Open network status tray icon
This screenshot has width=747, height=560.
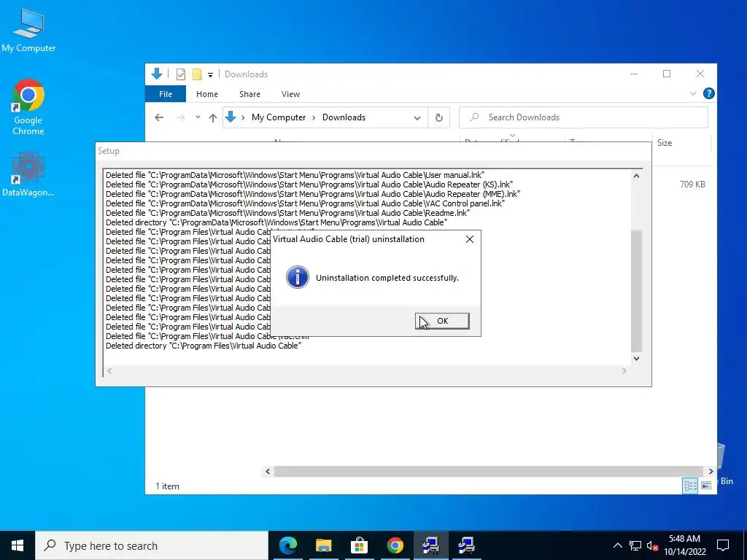(x=635, y=545)
